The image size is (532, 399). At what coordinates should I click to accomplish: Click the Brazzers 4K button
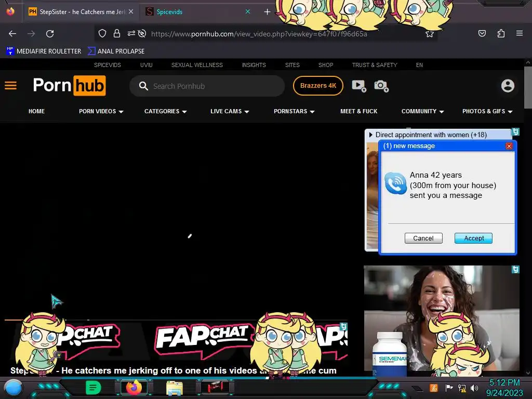(x=318, y=86)
